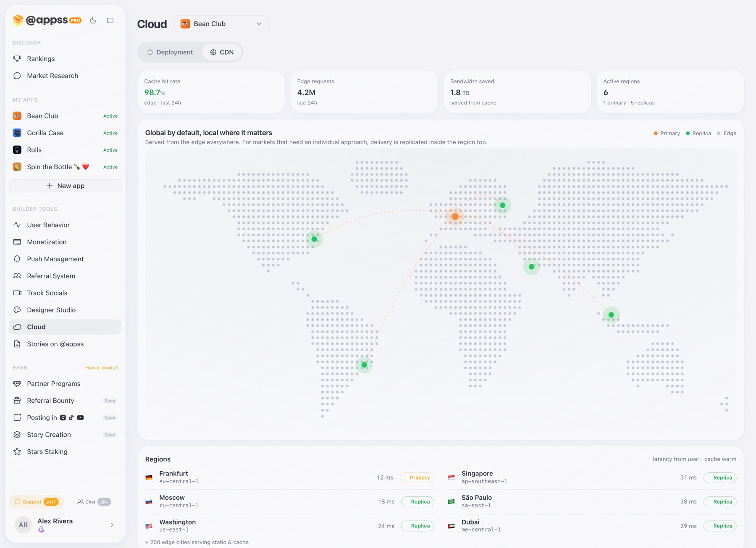756x548 pixels.
Task: Open Monetization card icon
Action: click(x=17, y=242)
